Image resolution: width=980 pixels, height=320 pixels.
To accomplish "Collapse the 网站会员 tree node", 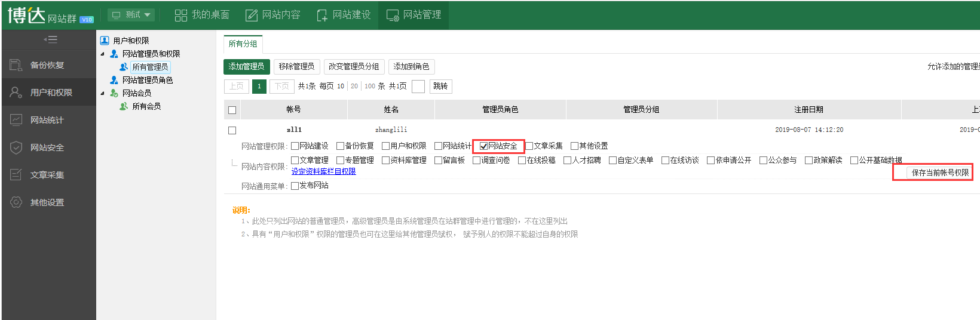I will pos(102,93).
